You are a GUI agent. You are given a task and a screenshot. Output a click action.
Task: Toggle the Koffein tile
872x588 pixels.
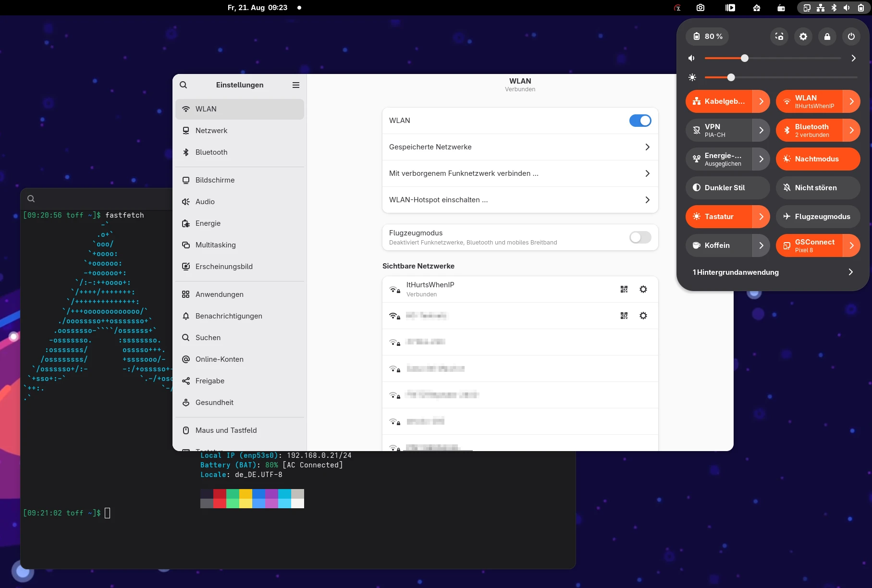[719, 245]
